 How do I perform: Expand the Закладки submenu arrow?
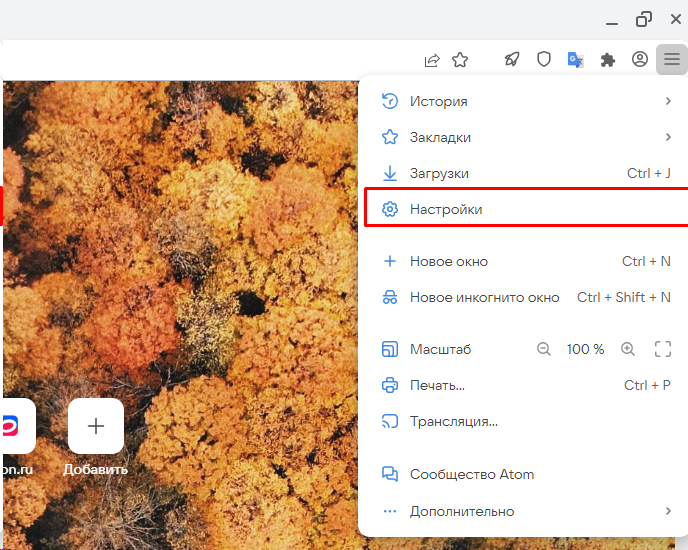pyautogui.click(x=668, y=137)
